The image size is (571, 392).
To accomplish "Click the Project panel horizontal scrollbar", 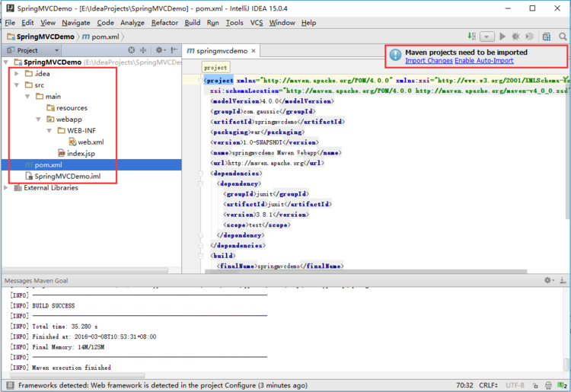I will coord(85,270).
